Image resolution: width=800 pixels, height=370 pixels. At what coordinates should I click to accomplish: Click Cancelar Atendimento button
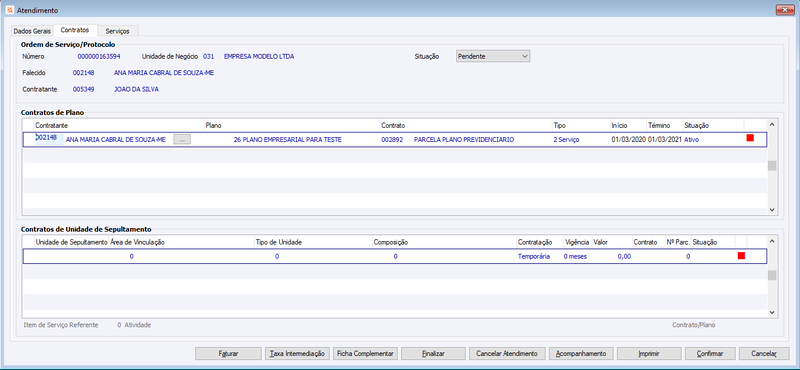tap(507, 353)
